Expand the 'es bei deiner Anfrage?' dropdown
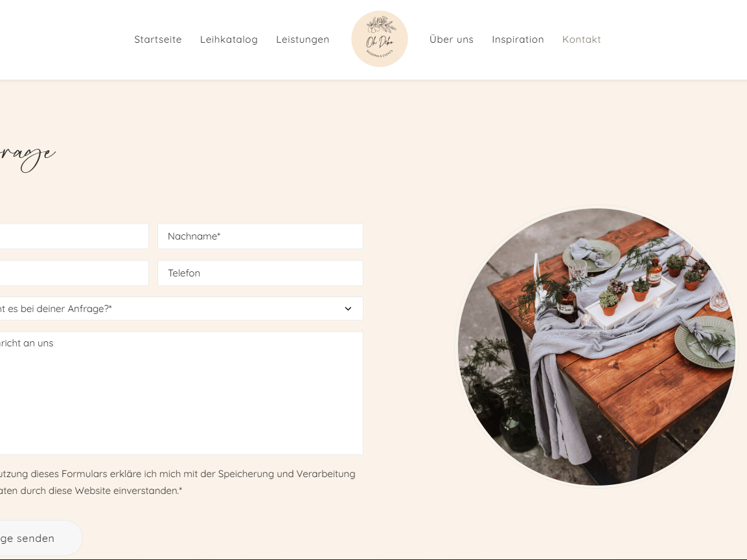The height and width of the screenshot is (560, 747). pyautogui.click(x=181, y=309)
